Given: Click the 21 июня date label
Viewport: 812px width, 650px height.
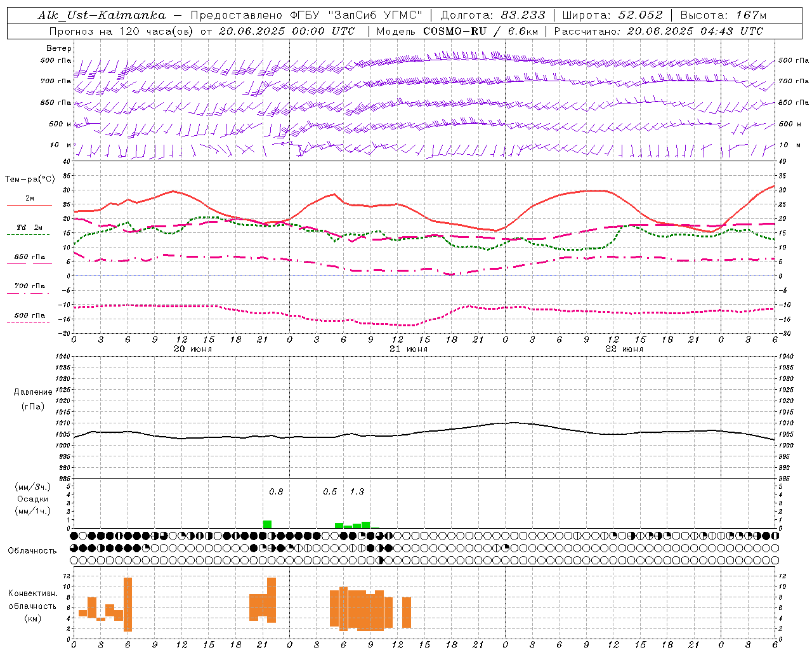Looking at the screenshot, I should coord(409,348).
